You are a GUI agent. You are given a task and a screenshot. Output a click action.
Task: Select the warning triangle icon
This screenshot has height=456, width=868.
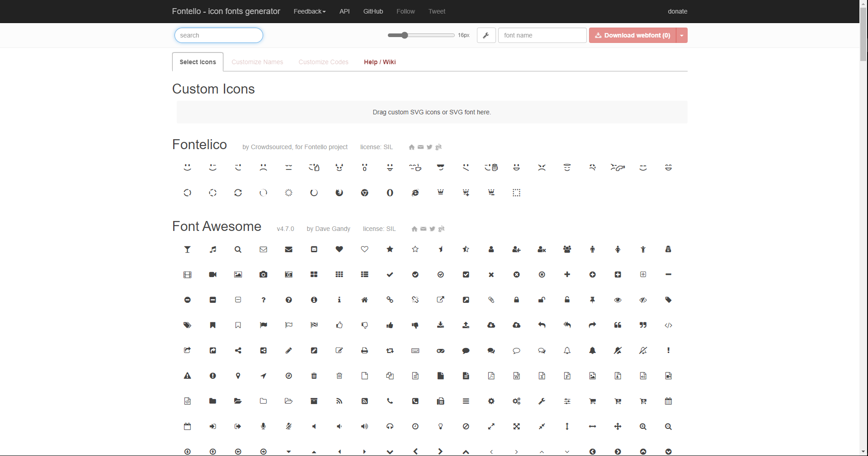tap(187, 376)
